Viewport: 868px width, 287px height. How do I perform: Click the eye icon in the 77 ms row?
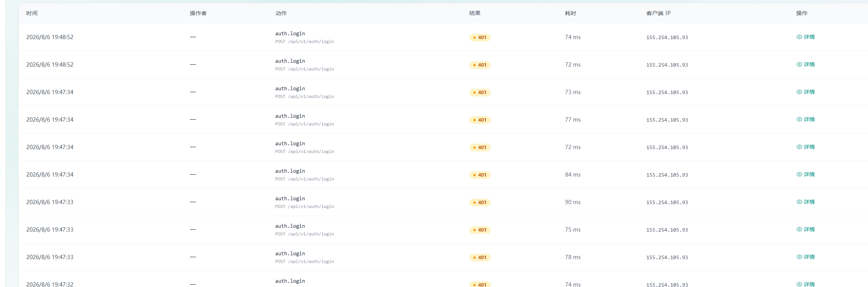[799, 119]
